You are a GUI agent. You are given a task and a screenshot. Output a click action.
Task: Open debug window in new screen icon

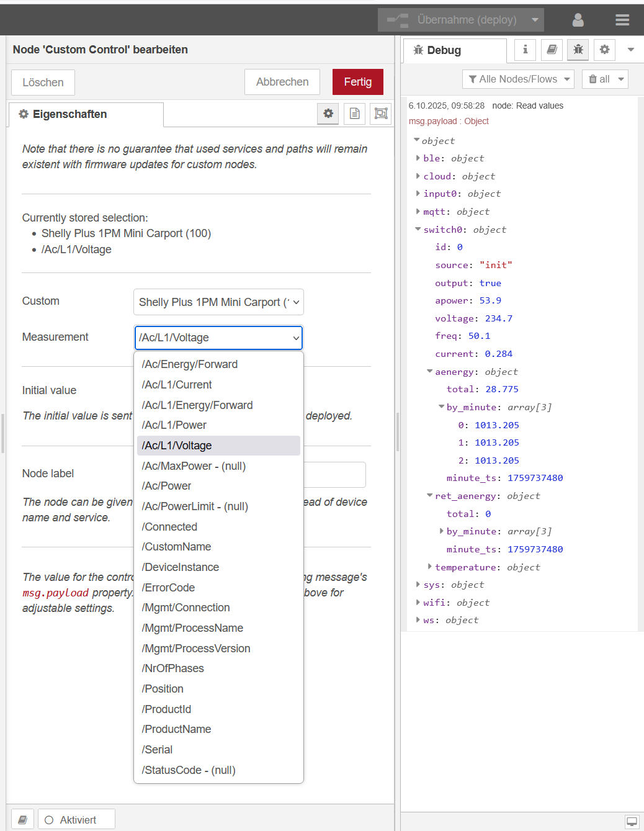[x=632, y=821]
